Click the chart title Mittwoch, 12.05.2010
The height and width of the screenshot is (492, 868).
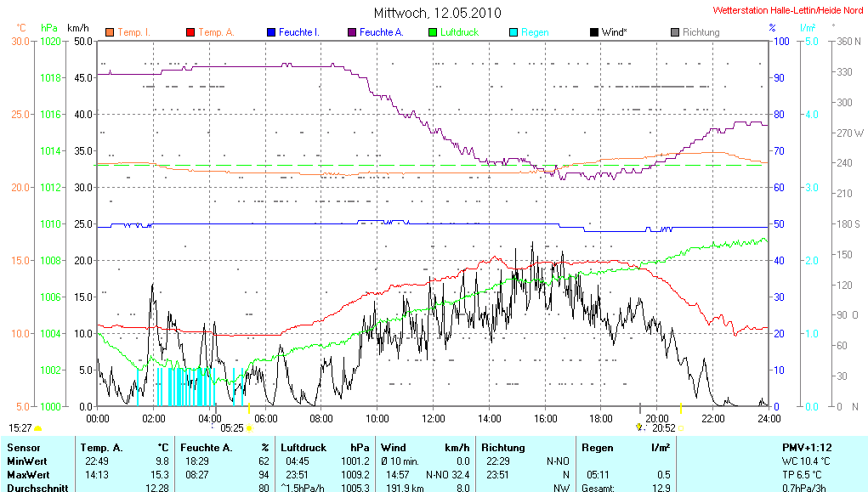coord(437,13)
